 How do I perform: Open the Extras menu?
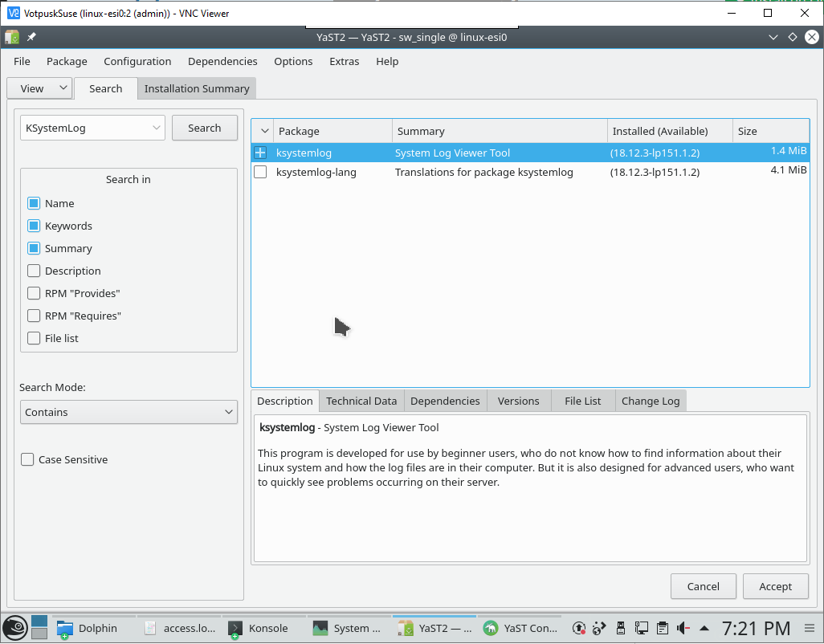click(345, 62)
